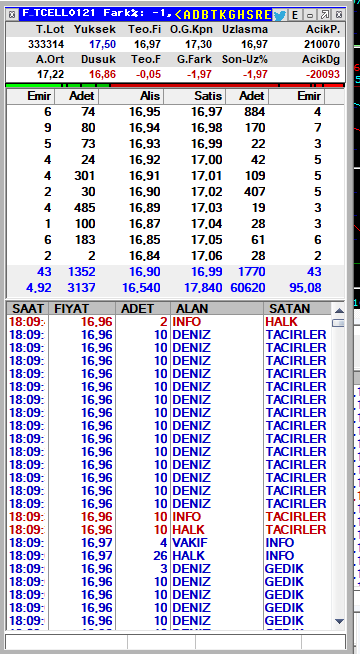Viewport: 360px width, 654px height.
Task: Click the Satis column header in order book
Action: (194, 96)
